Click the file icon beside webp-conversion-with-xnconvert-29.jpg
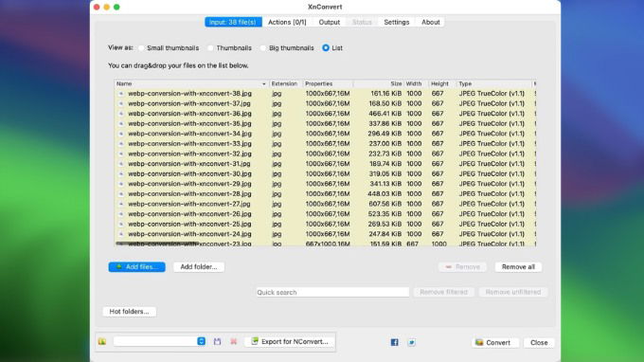 [121, 184]
